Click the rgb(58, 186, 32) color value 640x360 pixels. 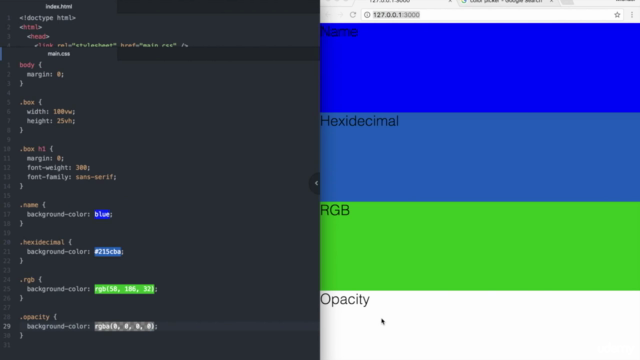point(124,289)
